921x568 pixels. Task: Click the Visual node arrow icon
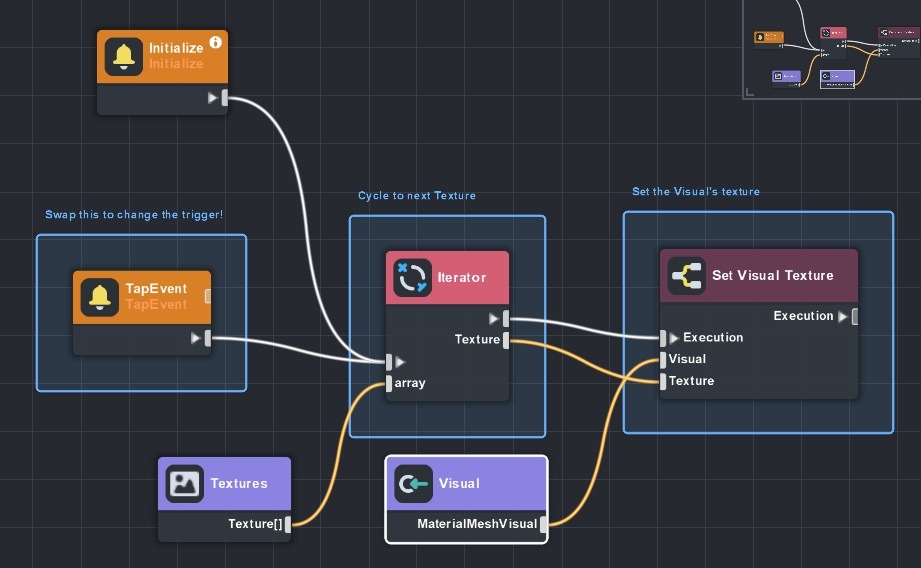pos(413,483)
